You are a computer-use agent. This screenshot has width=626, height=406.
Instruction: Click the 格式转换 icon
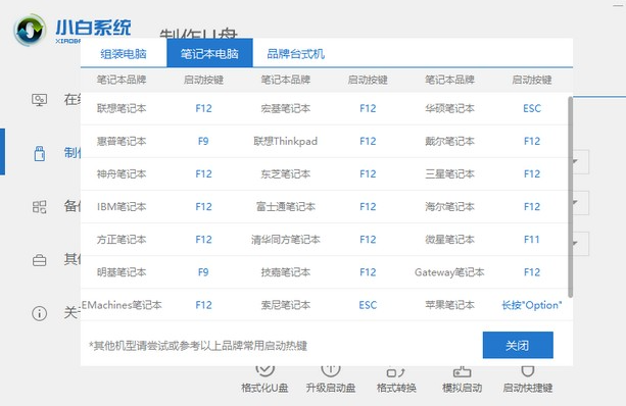(x=396, y=372)
